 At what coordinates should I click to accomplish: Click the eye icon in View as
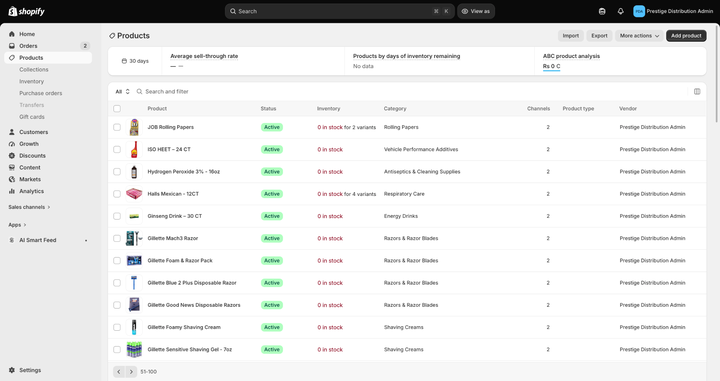(465, 11)
